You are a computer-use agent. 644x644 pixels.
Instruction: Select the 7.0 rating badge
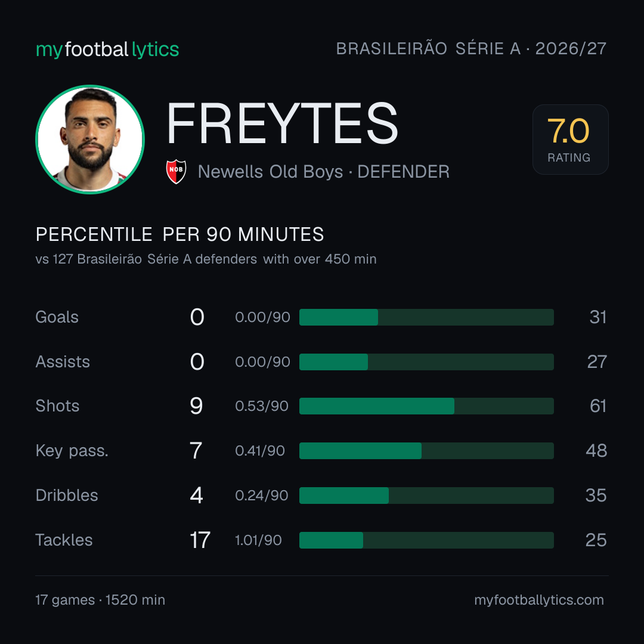point(570,139)
